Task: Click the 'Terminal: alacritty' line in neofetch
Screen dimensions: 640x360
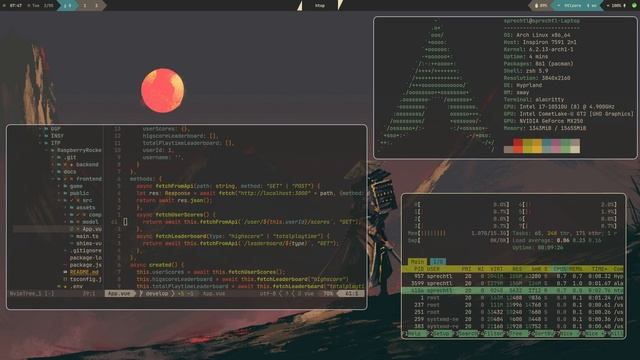Action: tap(534, 99)
